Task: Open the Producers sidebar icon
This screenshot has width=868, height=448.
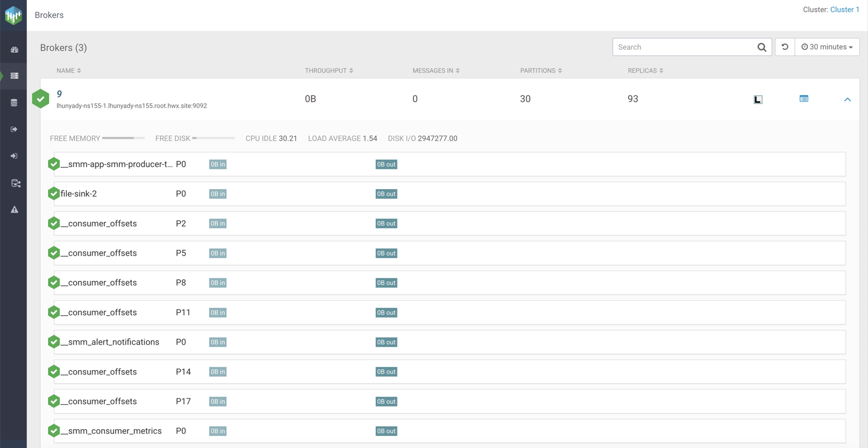Action: click(x=14, y=129)
